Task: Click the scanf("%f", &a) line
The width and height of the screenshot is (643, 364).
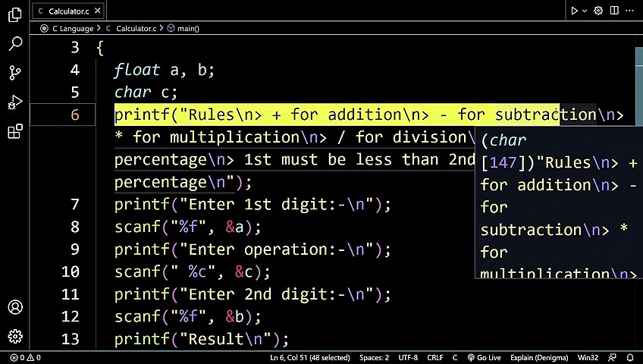Action: click(x=188, y=227)
